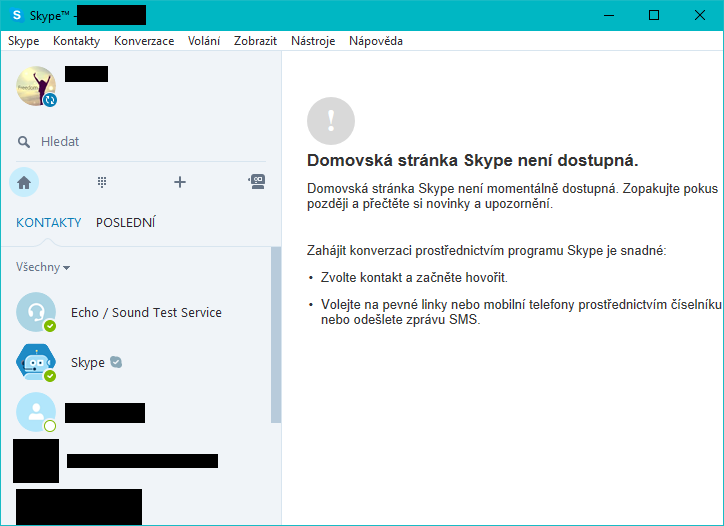The image size is (724, 526).
Task: Open the Volání menu
Action: click(x=204, y=41)
